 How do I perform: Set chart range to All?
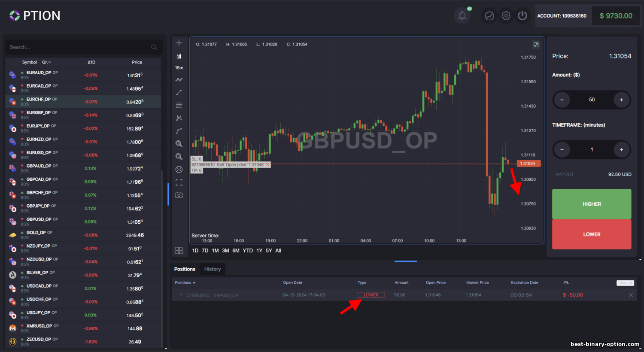point(278,251)
